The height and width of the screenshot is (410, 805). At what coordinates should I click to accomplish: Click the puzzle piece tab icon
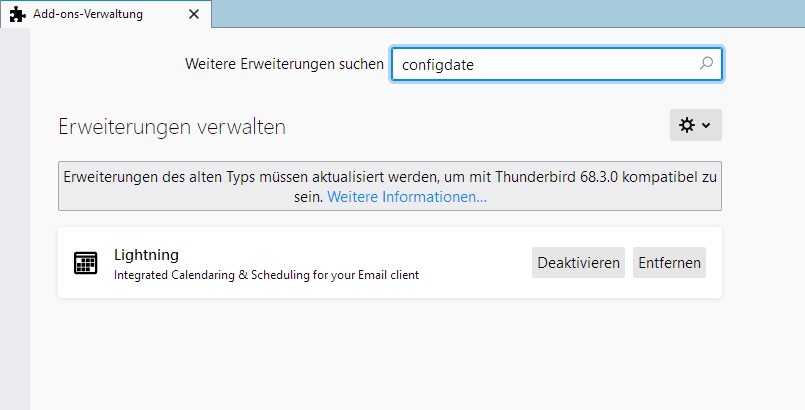[x=17, y=14]
